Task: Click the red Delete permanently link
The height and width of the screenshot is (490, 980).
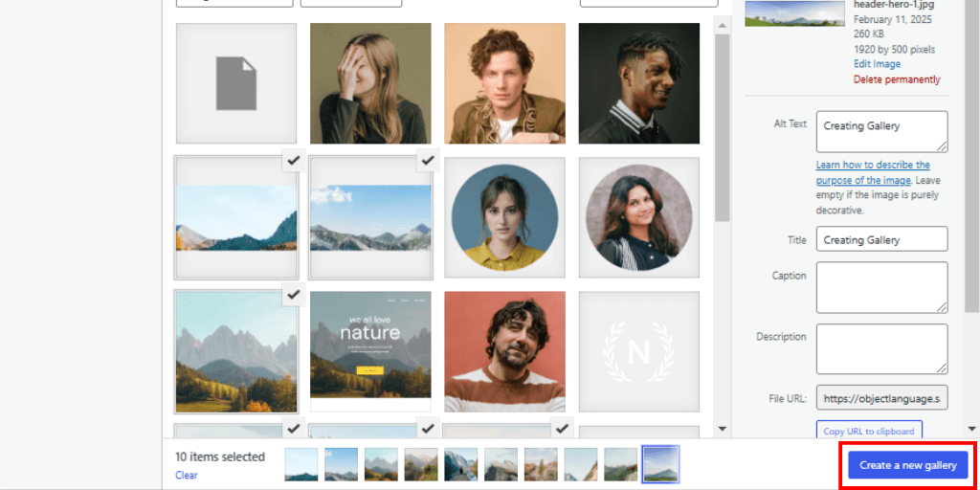Action: coord(897,79)
